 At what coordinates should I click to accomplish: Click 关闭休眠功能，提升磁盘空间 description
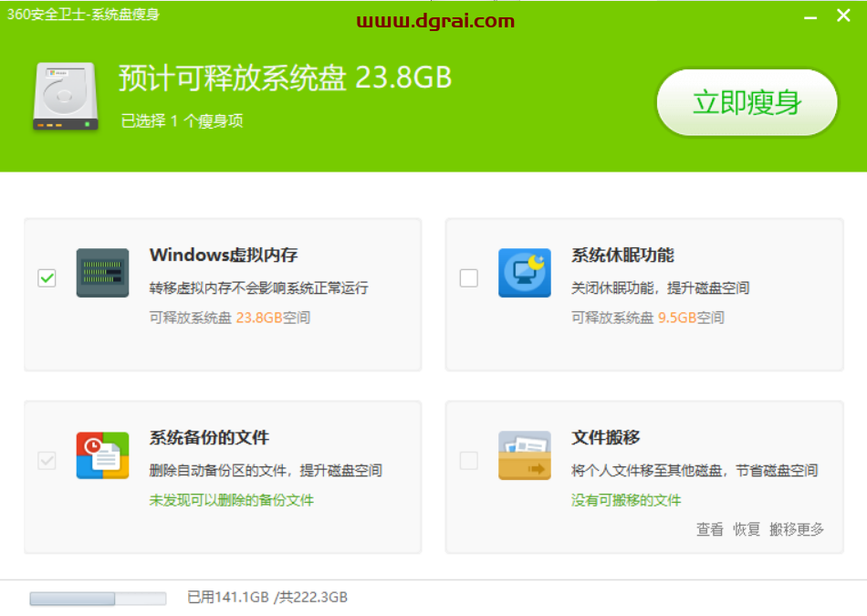pos(660,287)
